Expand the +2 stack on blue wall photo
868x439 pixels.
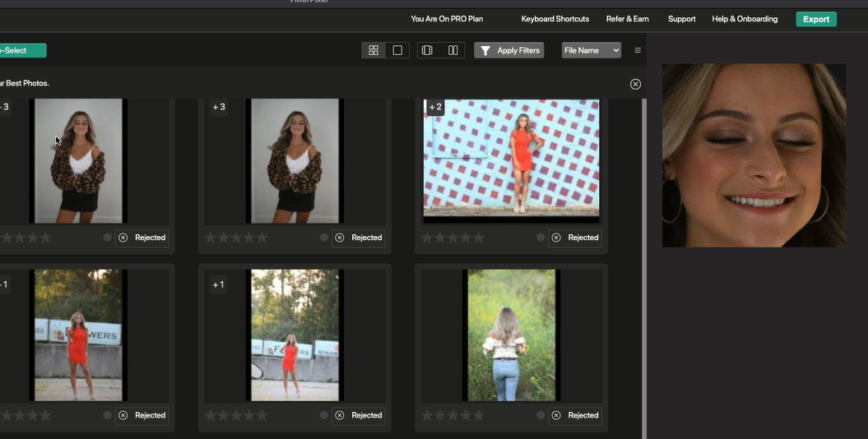coord(436,107)
